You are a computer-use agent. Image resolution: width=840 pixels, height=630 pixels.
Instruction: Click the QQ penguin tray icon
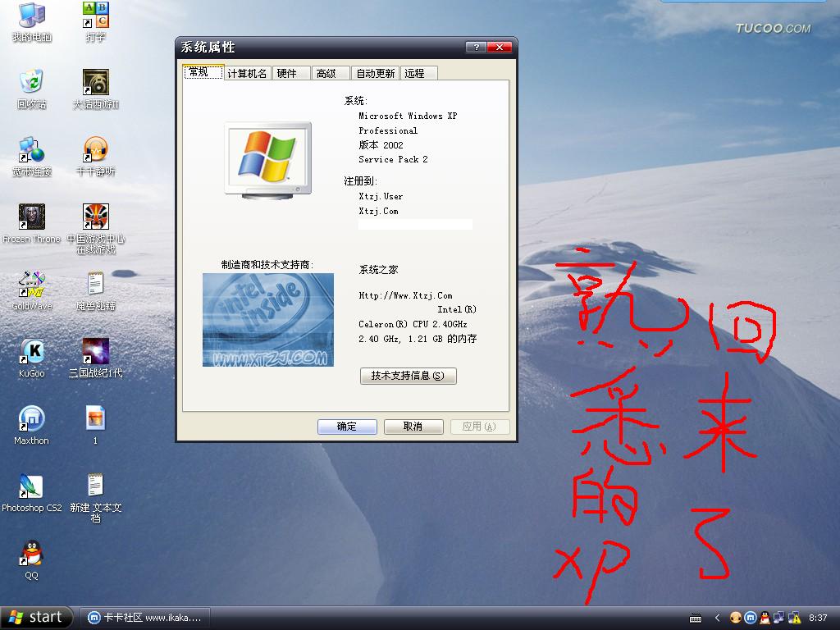pos(765,618)
